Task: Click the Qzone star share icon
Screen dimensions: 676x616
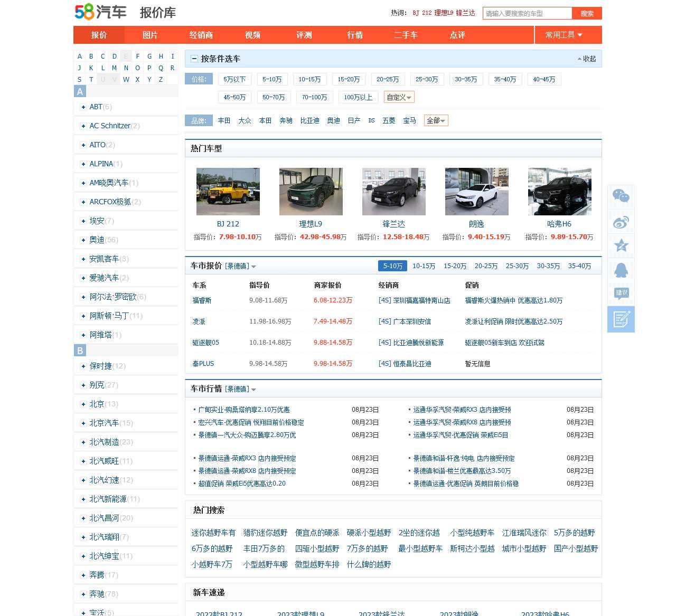Action: pos(621,245)
